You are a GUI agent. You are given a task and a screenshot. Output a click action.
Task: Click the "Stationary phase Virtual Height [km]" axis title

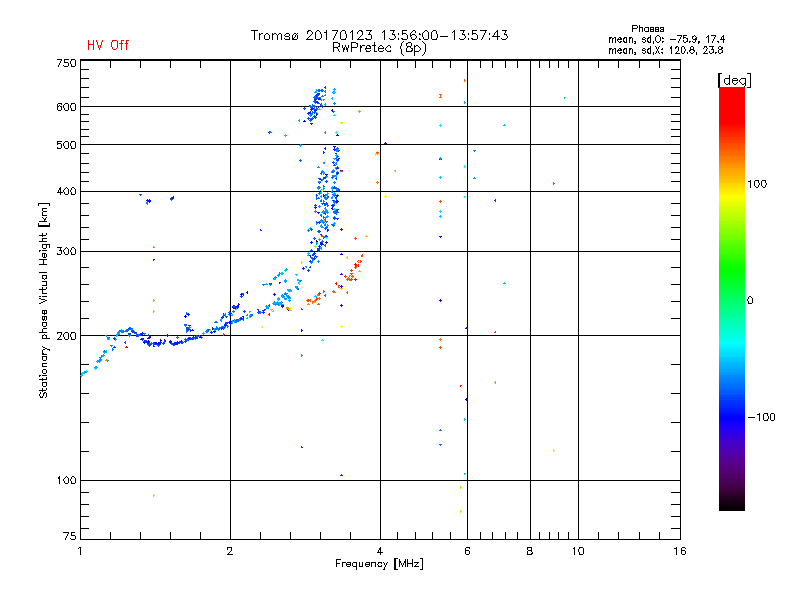pyautogui.click(x=44, y=300)
